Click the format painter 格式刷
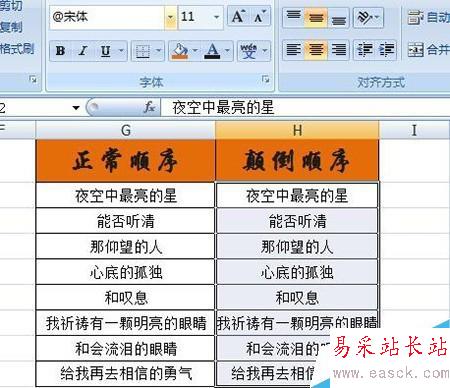 tap(17, 49)
